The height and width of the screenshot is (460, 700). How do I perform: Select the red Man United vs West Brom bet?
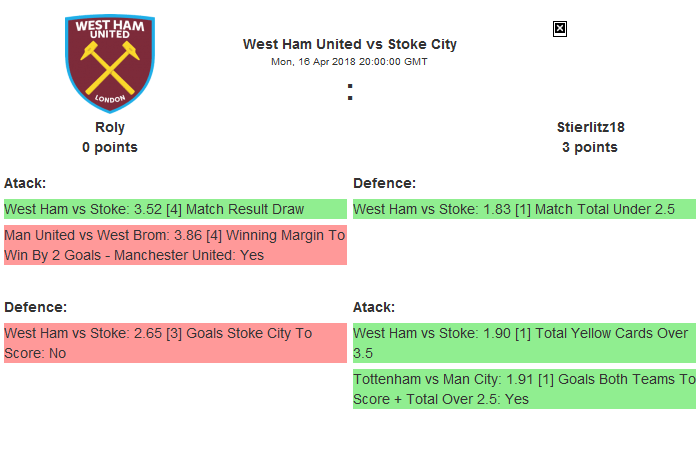pyautogui.click(x=175, y=245)
